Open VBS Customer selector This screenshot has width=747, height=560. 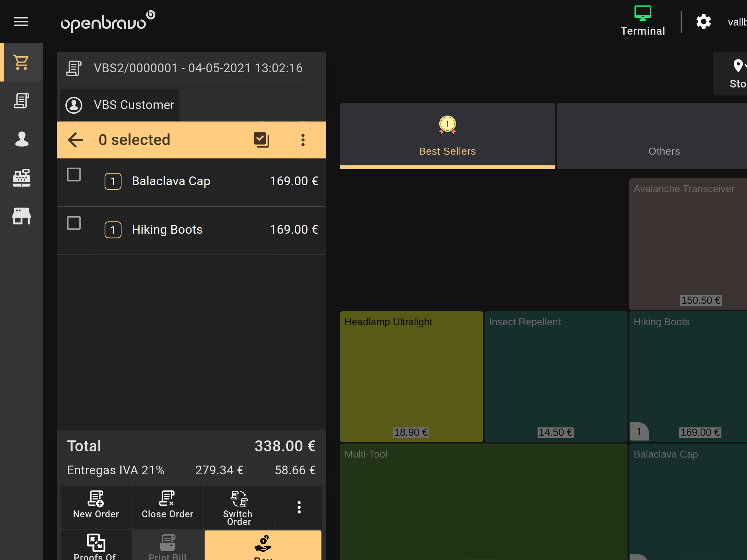click(120, 105)
